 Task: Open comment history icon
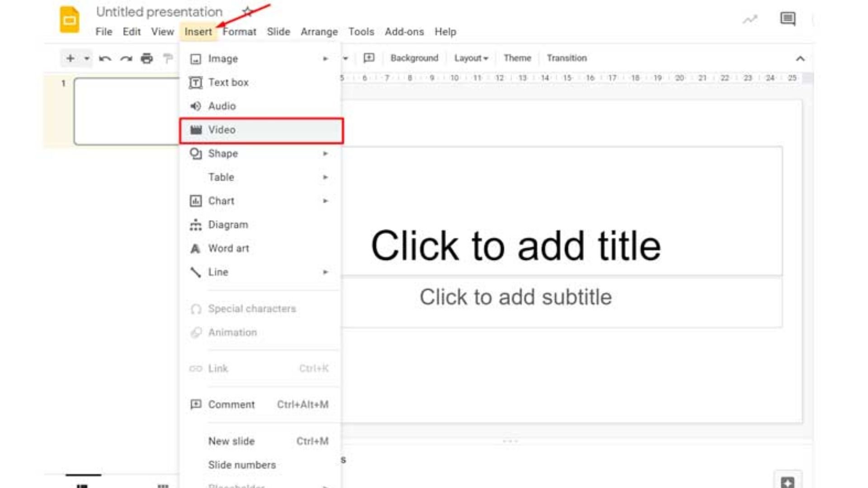pos(788,19)
